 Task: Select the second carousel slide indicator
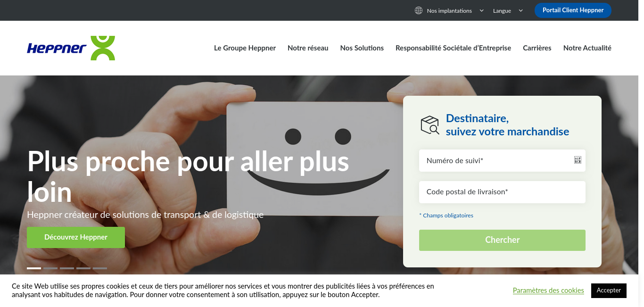coord(50,268)
